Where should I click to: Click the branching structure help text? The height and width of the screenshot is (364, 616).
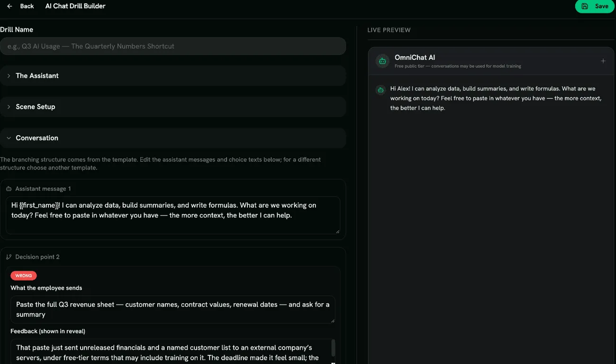pos(161,164)
